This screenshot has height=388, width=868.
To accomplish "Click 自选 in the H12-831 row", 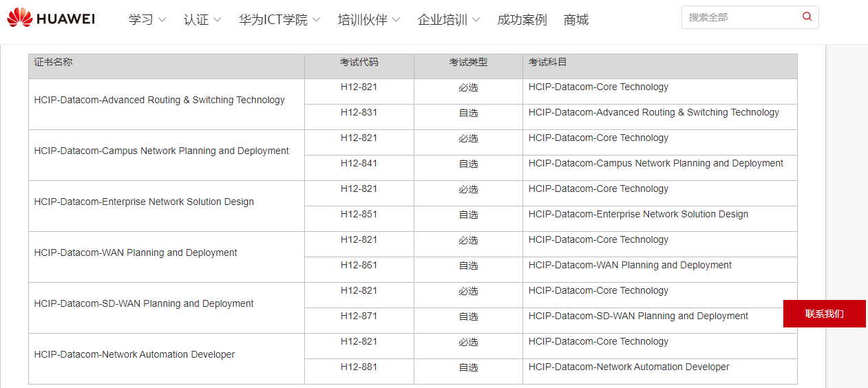I will click(468, 113).
